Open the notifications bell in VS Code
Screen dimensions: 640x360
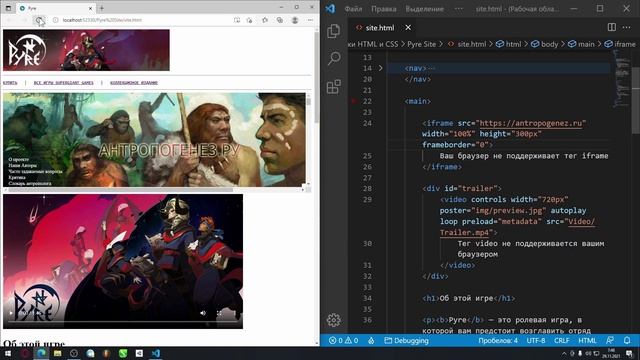click(627, 340)
